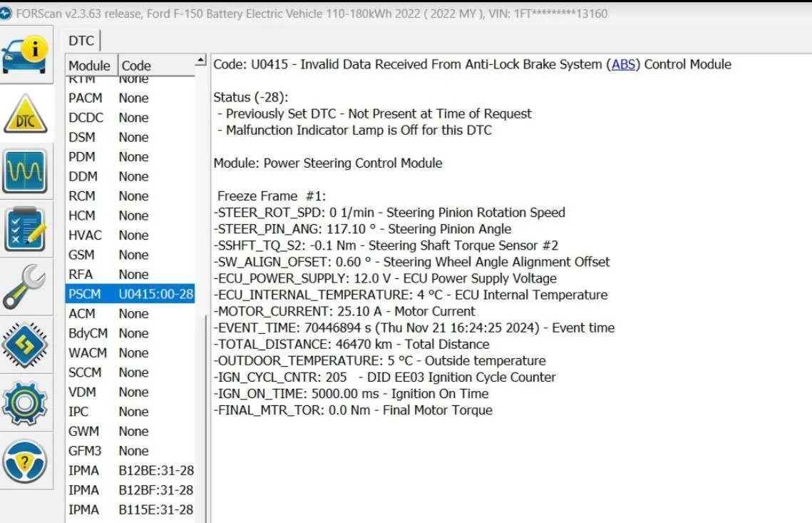This screenshot has width=812, height=523.
Task: Open the Tests checklist section icon
Action: click(x=25, y=229)
